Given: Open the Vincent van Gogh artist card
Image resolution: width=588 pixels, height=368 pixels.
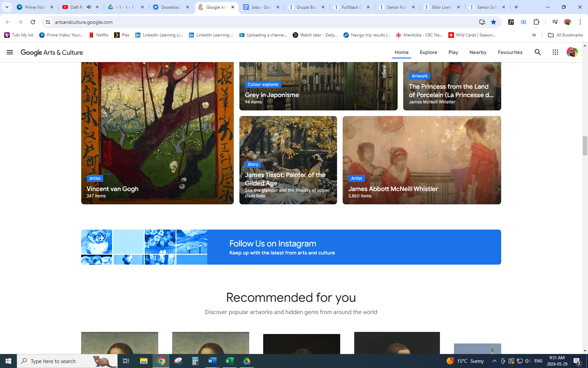Looking at the screenshot, I should 157,140.
